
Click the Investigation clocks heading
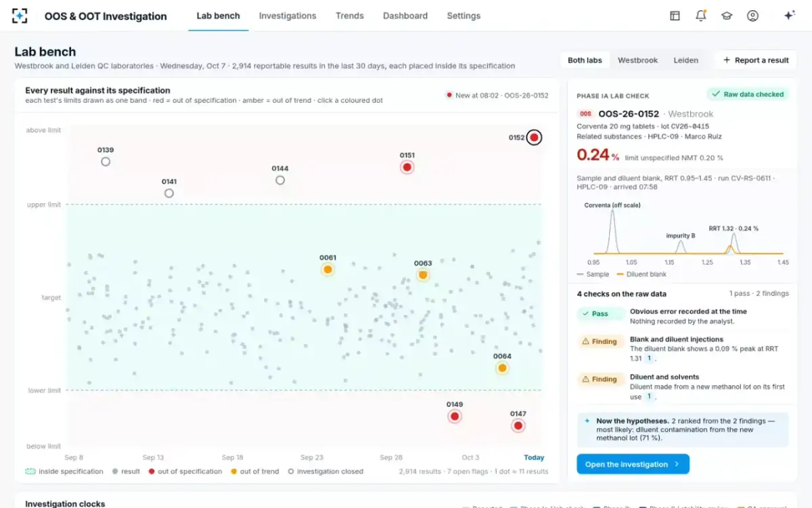pos(65,504)
